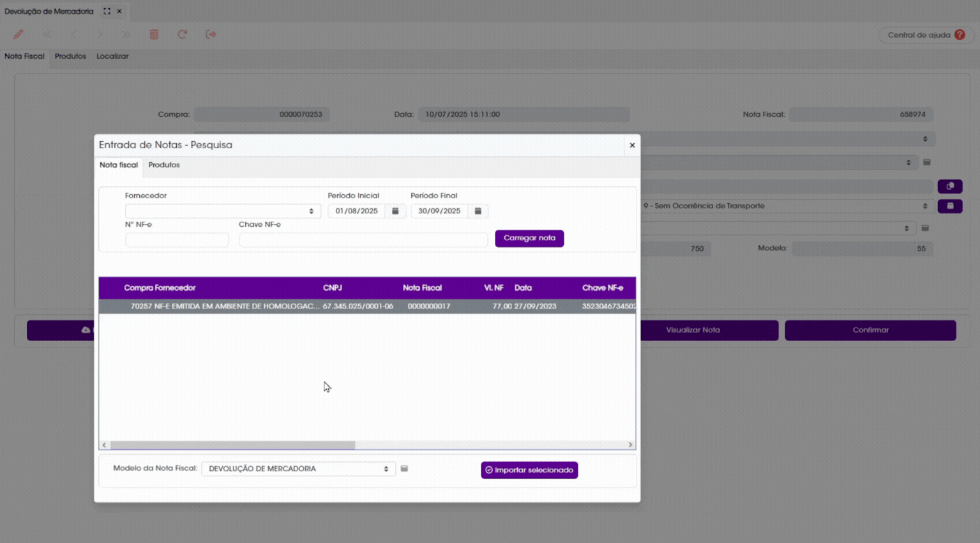Go to next record arrow icon
980x543 pixels.
coord(100,34)
